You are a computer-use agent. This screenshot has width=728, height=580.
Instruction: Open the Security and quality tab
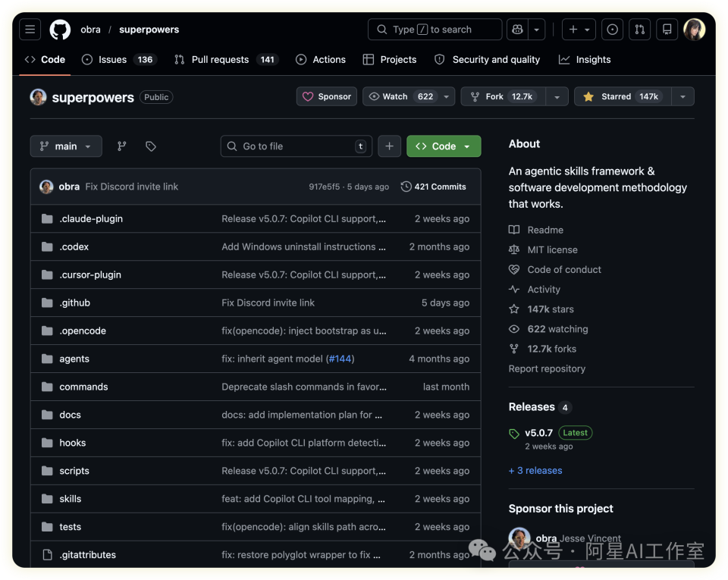[x=488, y=59]
